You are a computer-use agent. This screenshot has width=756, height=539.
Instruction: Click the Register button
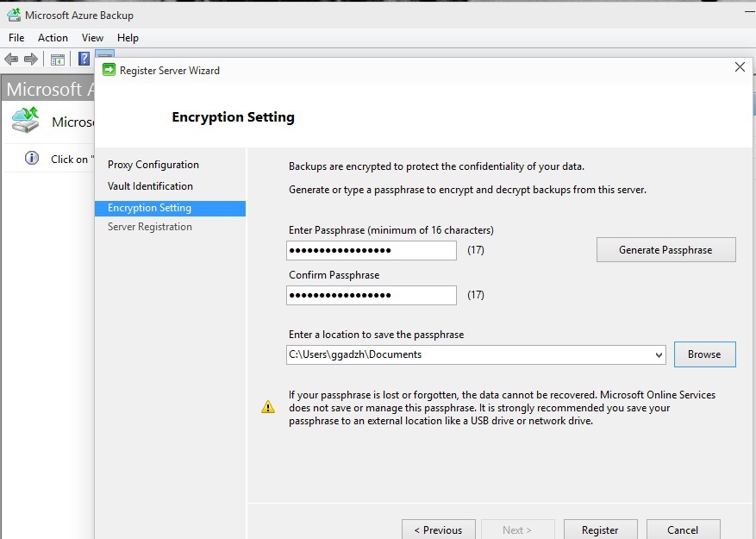600,530
